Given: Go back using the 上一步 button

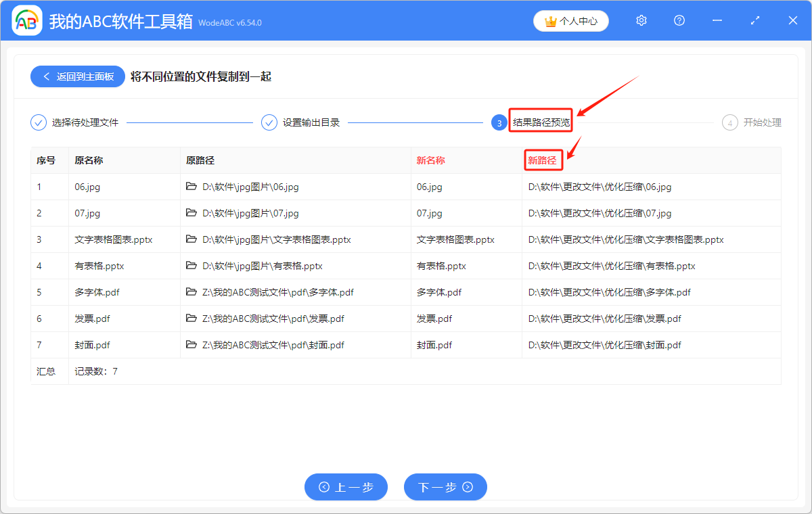Looking at the screenshot, I should [x=346, y=487].
